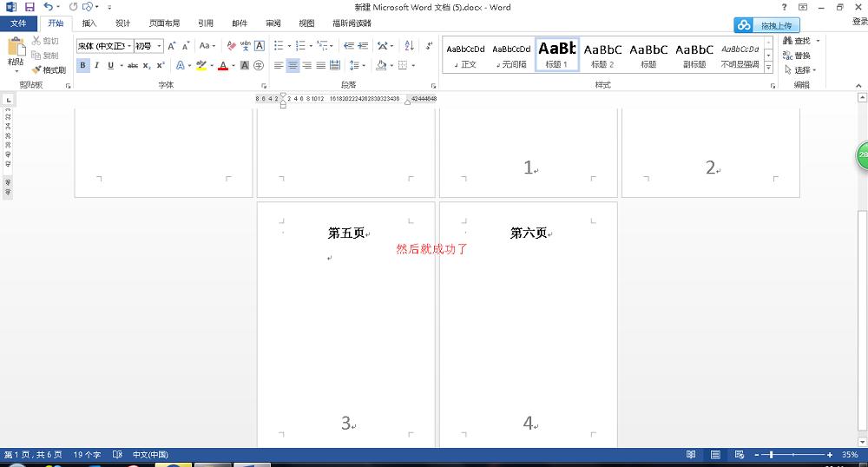
Task: Activate the Format Painter (格式刷)
Action: pos(49,69)
